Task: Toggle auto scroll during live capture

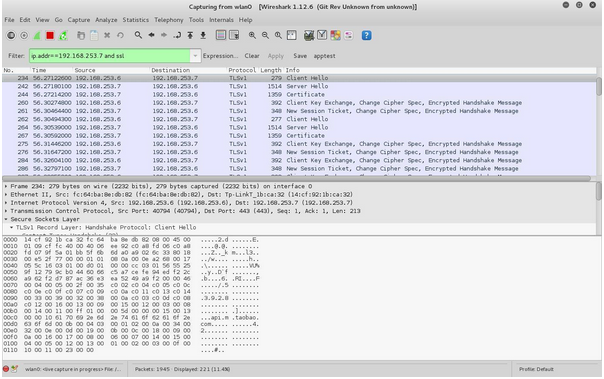Action: [234, 35]
